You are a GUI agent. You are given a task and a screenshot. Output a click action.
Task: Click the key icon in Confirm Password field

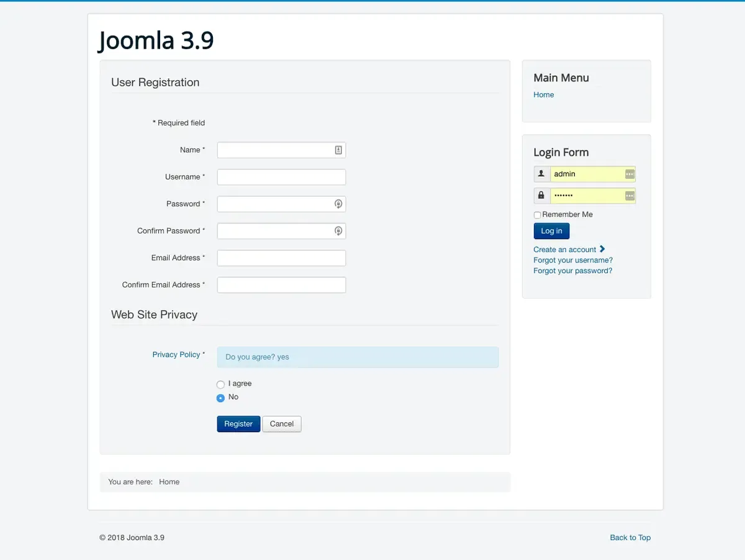pos(338,231)
